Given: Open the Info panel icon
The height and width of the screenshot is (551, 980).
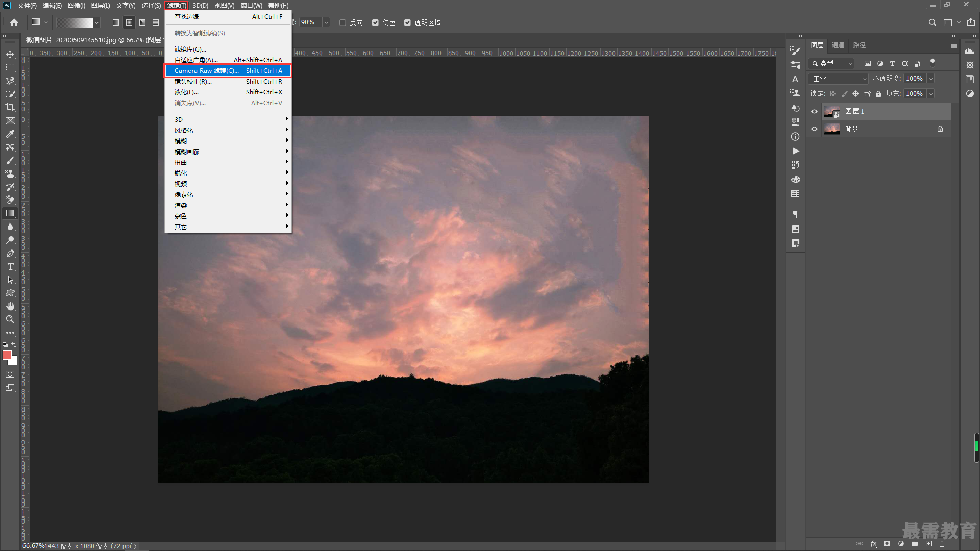Looking at the screenshot, I should (795, 137).
